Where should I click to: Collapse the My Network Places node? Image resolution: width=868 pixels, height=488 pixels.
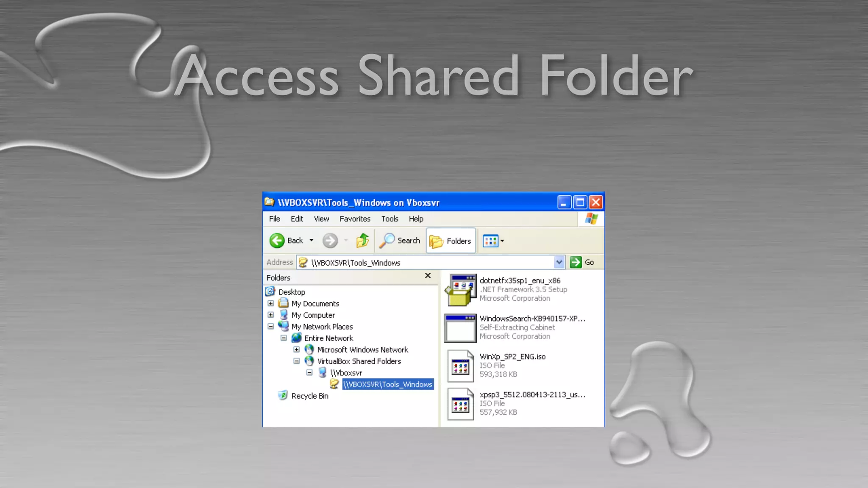pos(271,327)
